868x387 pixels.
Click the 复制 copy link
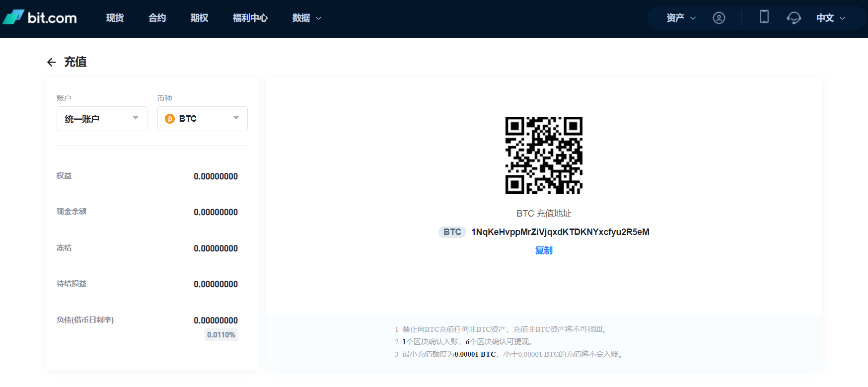[544, 250]
